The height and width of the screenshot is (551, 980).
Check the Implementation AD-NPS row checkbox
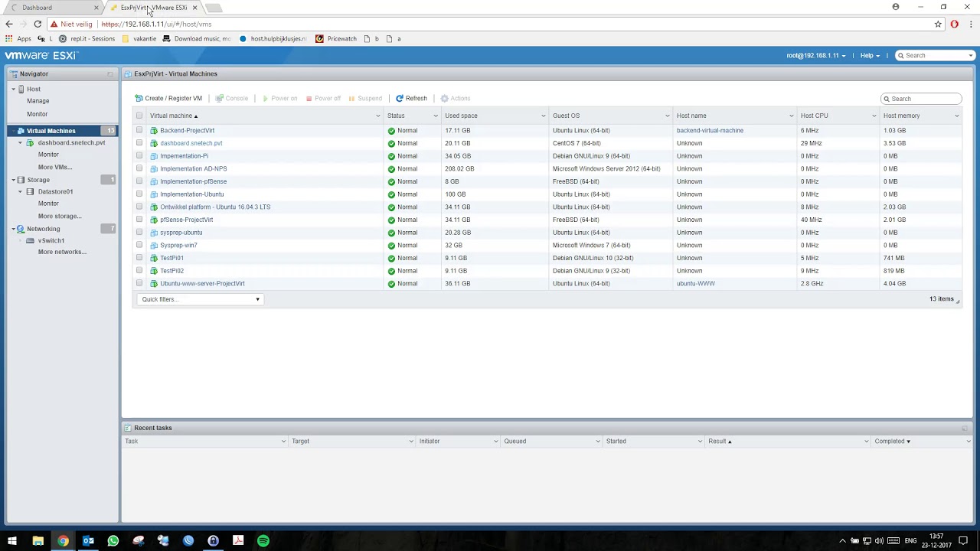[x=139, y=168]
